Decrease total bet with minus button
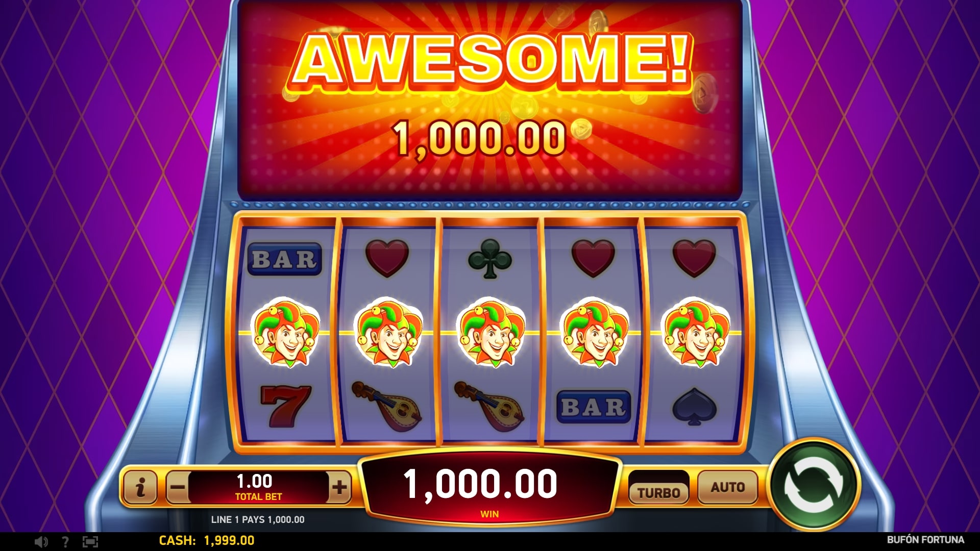Screen dimensions: 980x551 178,487
